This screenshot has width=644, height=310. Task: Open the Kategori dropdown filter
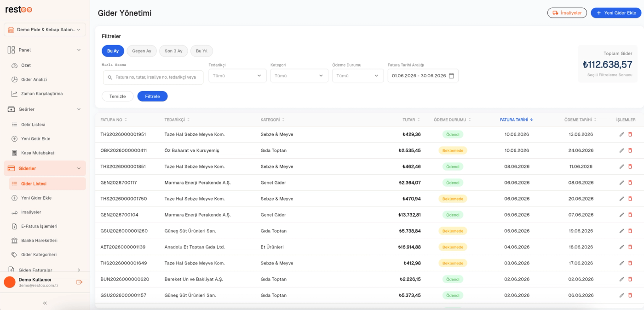(299, 75)
